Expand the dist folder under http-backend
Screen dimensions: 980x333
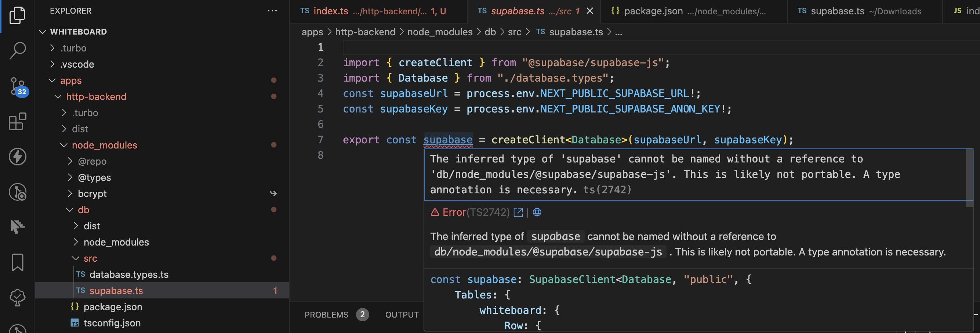(64, 129)
